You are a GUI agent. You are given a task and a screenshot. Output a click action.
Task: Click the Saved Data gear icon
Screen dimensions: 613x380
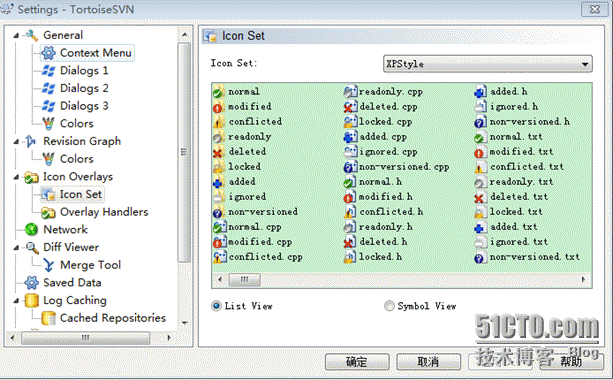[31, 283]
